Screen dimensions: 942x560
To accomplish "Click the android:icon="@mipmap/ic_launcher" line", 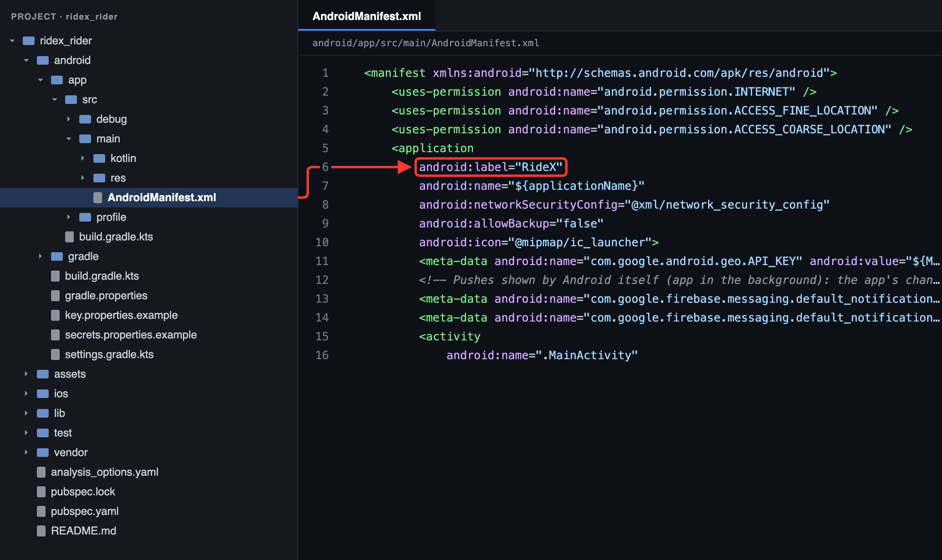I will [x=539, y=242].
